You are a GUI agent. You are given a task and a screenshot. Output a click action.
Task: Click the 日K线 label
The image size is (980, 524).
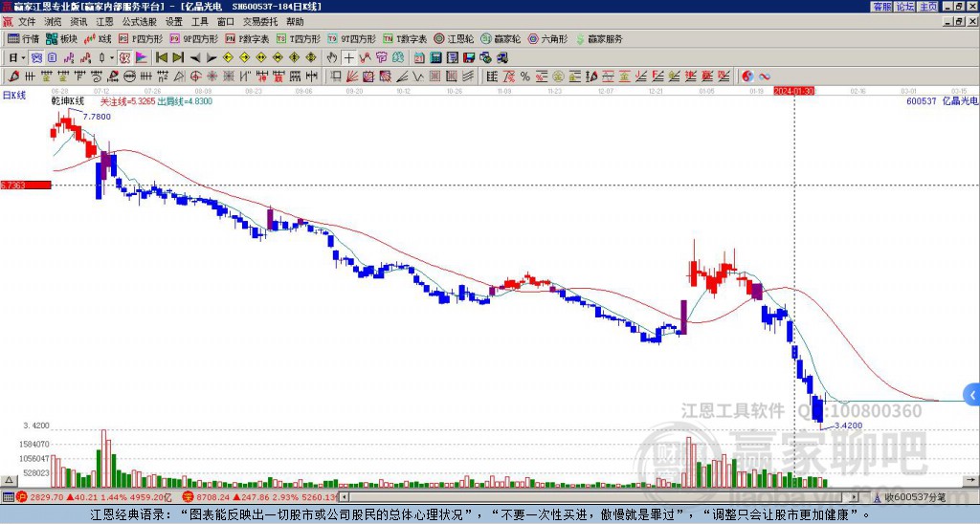tap(14, 95)
